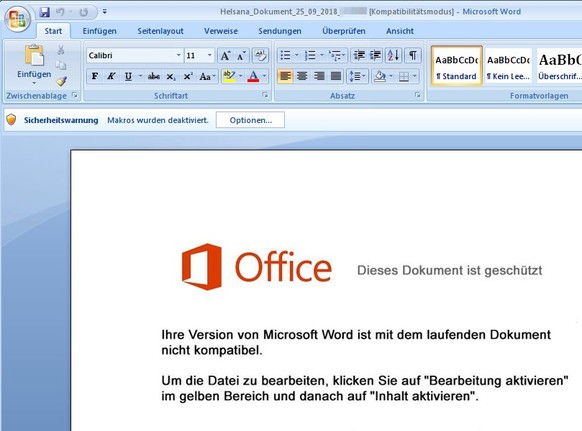Open the Überprüfen ribbon tab
The height and width of the screenshot is (431, 582).
344,31
